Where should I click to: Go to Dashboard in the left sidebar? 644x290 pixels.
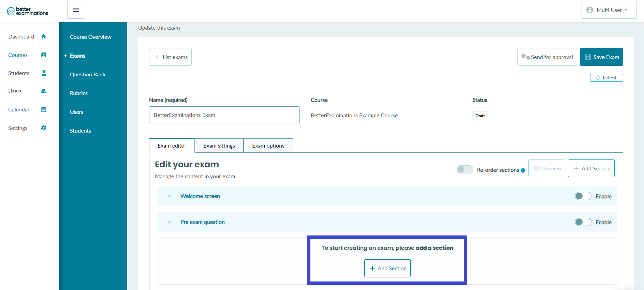point(21,36)
